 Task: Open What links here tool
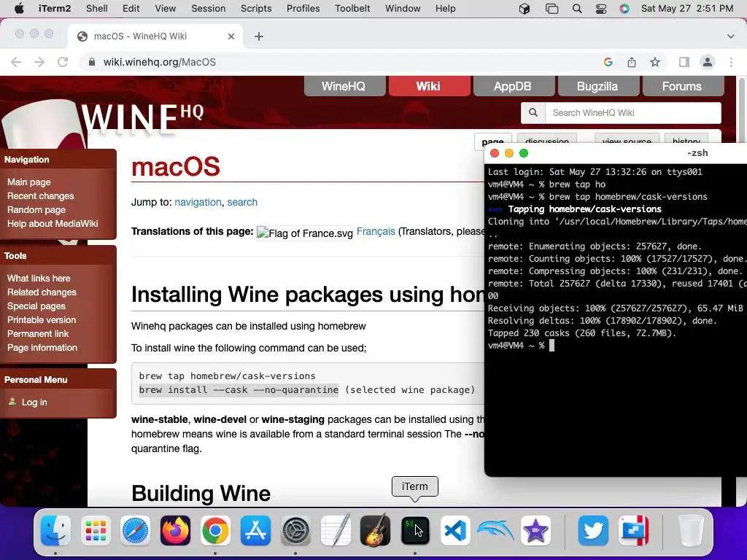tap(39, 278)
